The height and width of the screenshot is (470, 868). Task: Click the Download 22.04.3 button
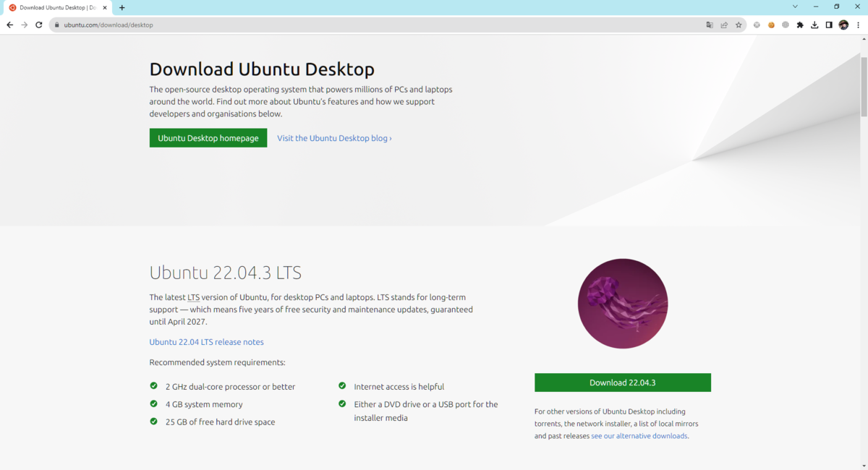[623, 383]
